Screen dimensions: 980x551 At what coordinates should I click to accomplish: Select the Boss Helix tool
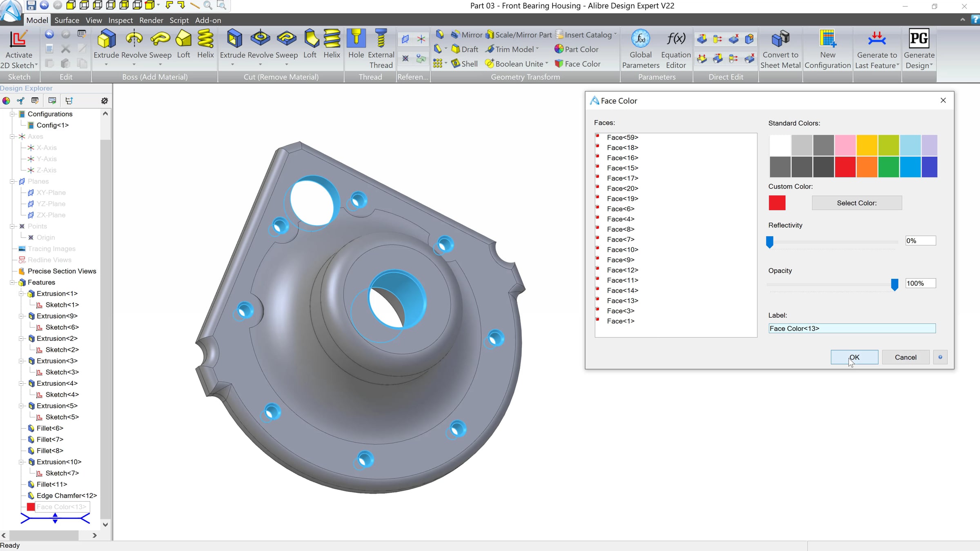pos(205,44)
